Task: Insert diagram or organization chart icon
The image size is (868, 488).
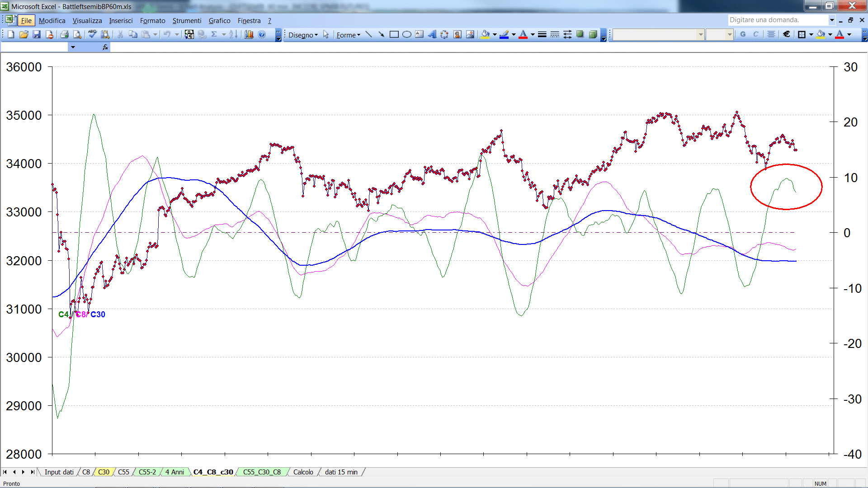Action: (444, 34)
